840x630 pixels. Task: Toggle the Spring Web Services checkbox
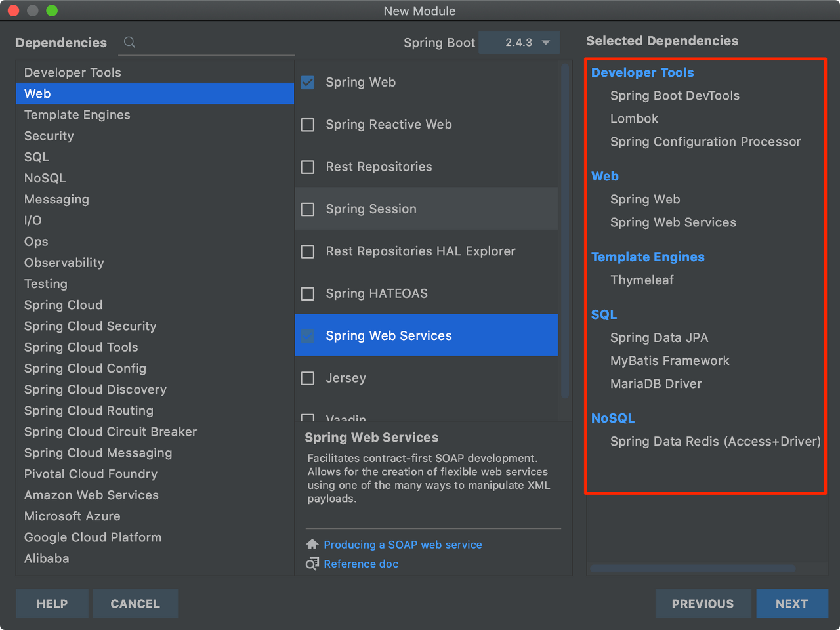pyautogui.click(x=308, y=336)
